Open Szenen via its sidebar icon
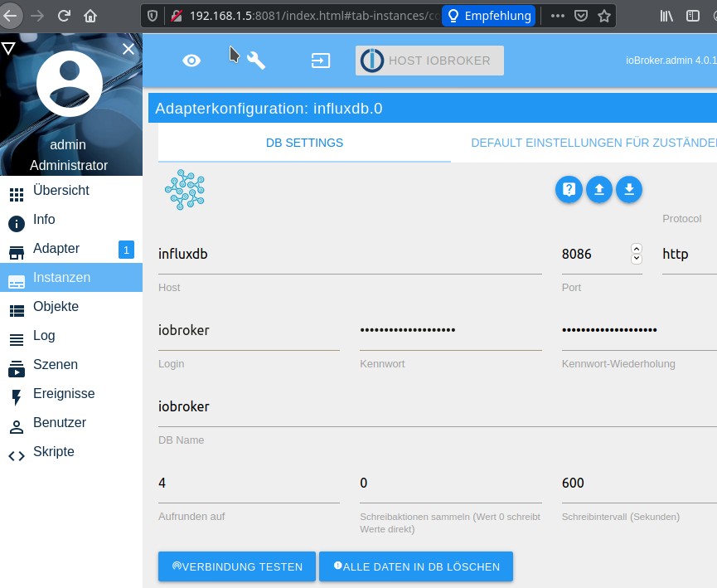717x588 pixels. pos(16,365)
